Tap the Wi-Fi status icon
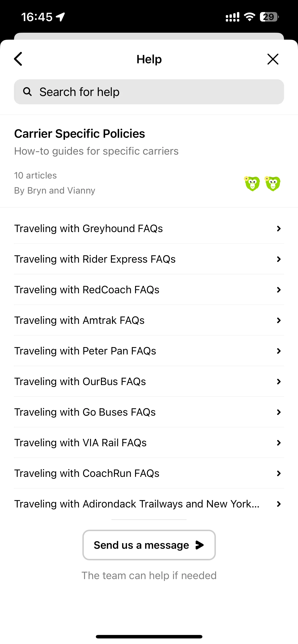 tap(249, 17)
